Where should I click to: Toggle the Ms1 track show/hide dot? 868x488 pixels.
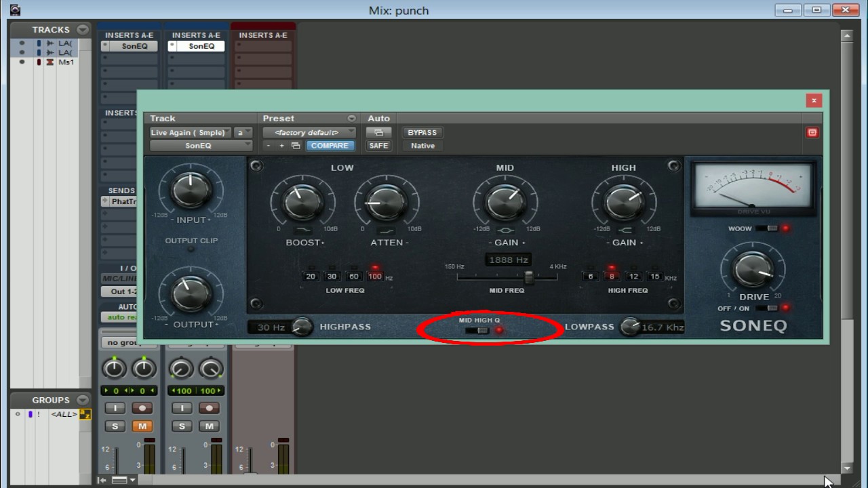(x=22, y=62)
